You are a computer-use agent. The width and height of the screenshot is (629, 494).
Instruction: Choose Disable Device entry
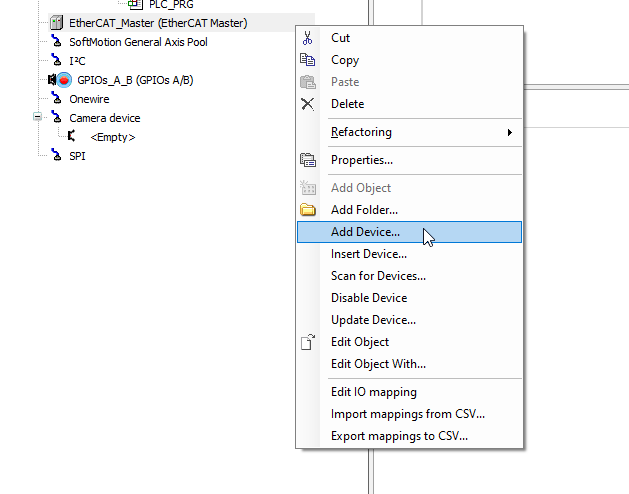(x=410, y=298)
